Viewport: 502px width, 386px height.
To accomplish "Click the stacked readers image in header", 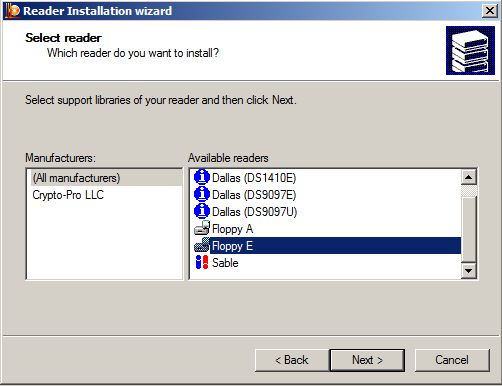I will coord(470,51).
